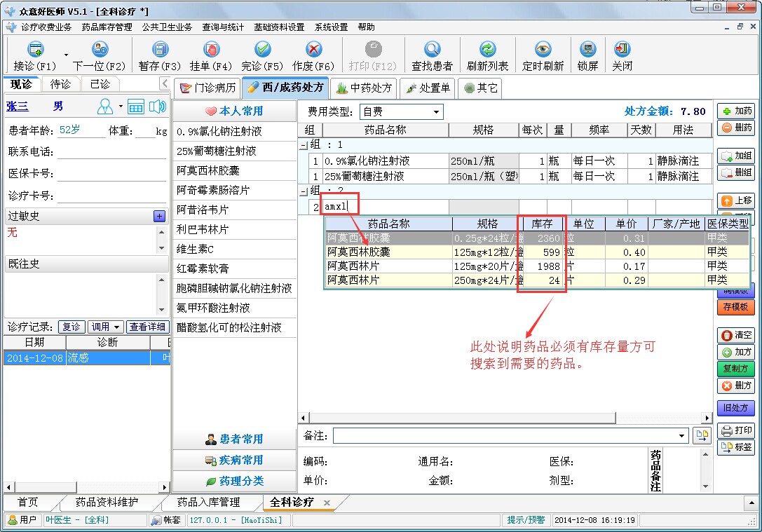This screenshot has width=762, height=532.
Task: Open the 费用类型 自费 dropdown
Action: 436,112
